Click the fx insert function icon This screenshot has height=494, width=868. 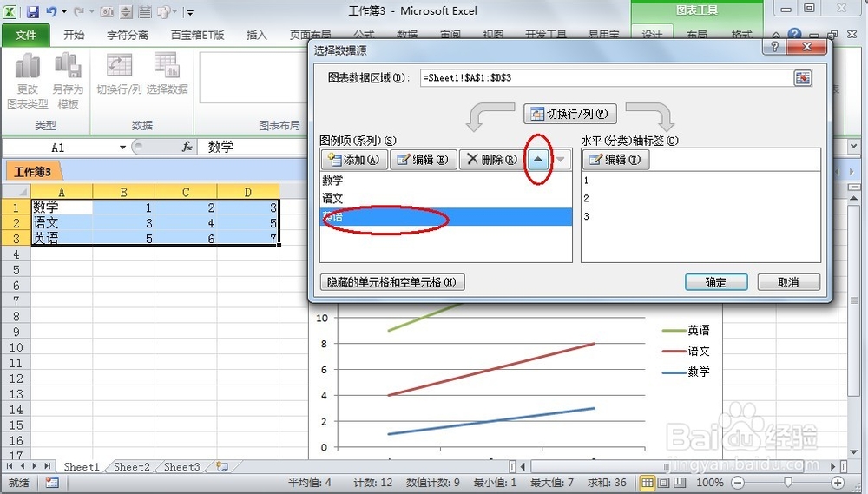pos(187,147)
